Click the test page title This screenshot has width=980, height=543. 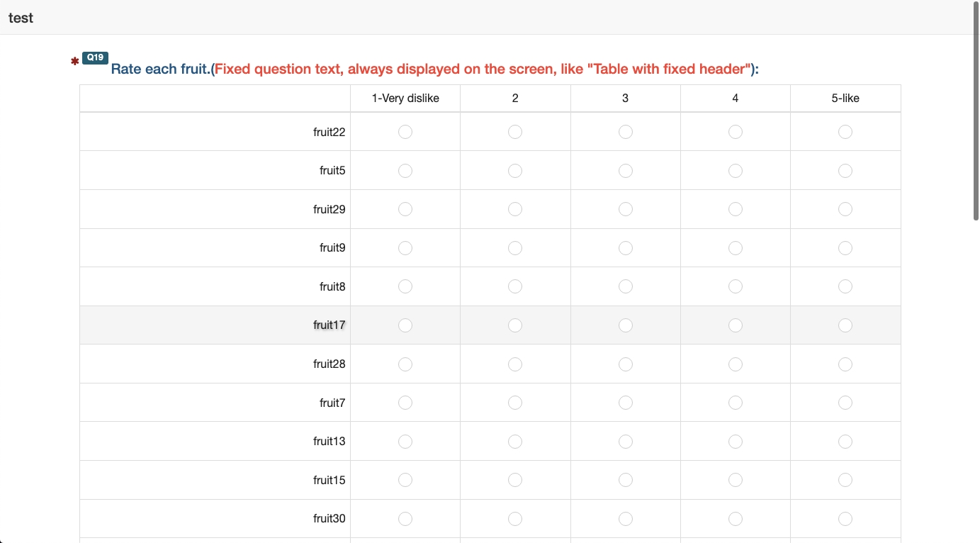coord(21,18)
